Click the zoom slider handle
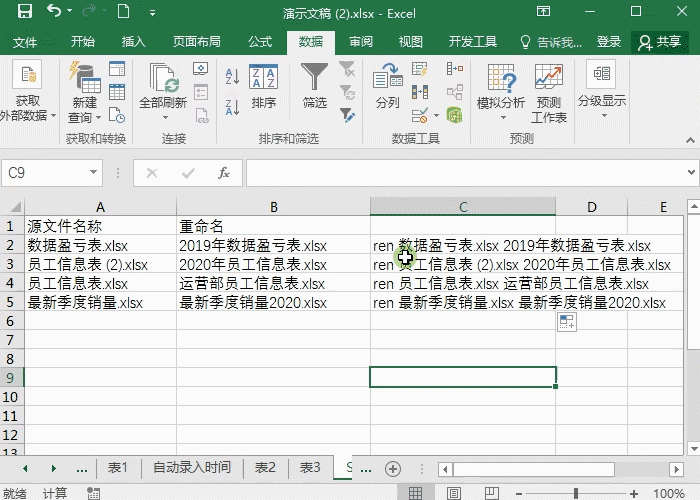This screenshot has width=700, height=500. pyautogui.click(x=576, y=493)
